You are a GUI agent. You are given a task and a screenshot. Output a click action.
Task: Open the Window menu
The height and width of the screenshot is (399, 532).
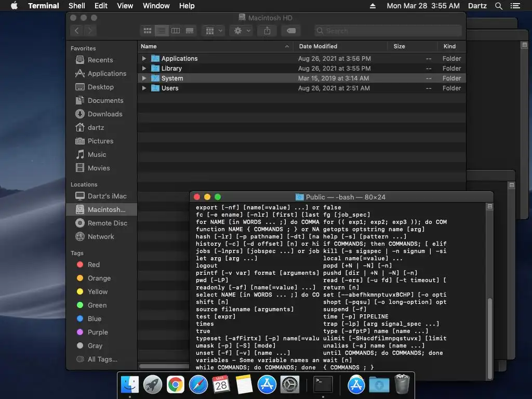pyautogui.click(x=156, y=6)
